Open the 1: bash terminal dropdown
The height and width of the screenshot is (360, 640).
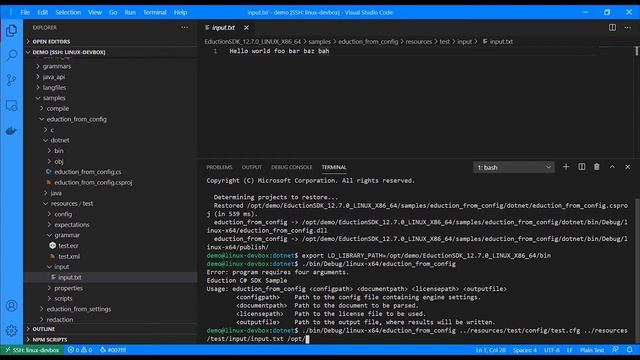(x=513, y=167)
